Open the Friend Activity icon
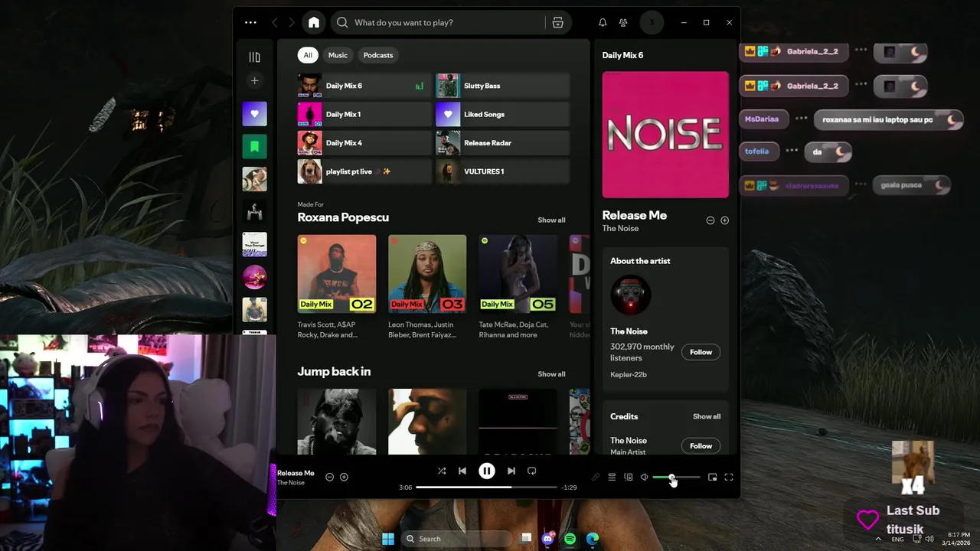This screenshot has width=980, height=551. click(624, 23)
